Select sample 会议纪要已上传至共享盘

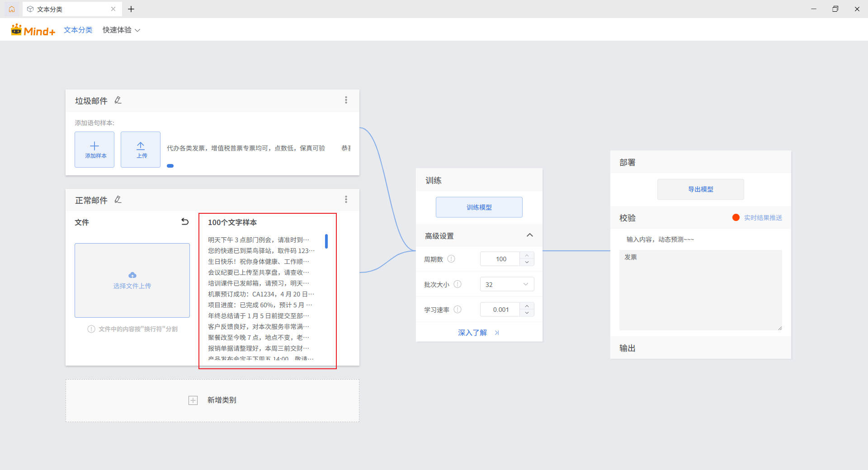coord(259,273)
